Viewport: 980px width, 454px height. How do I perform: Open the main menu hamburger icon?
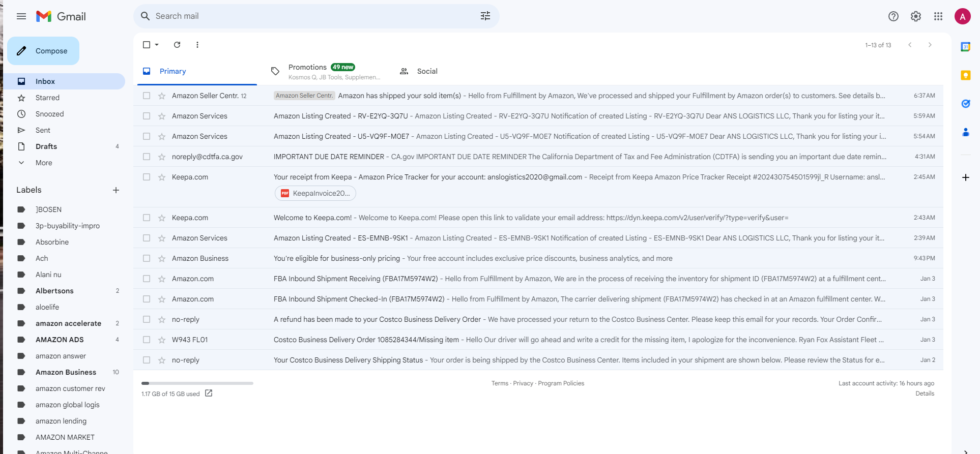(x=21, y=16)
